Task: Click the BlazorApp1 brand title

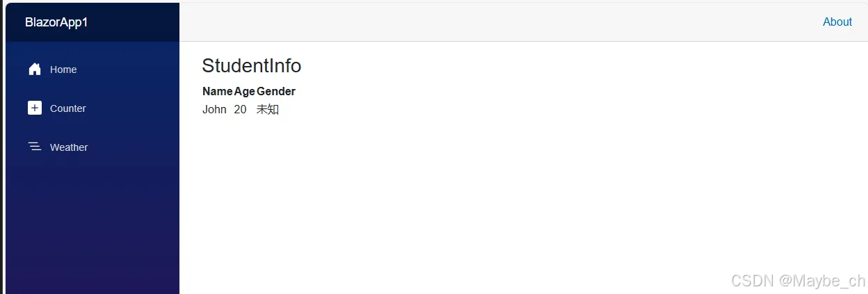Action: tap(56, 22)
